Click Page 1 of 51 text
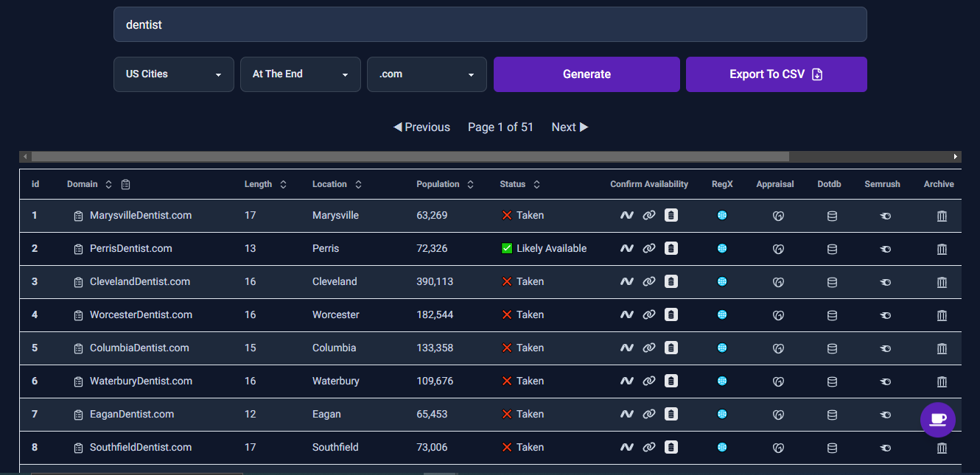980x475 pixels. point(500,127)
